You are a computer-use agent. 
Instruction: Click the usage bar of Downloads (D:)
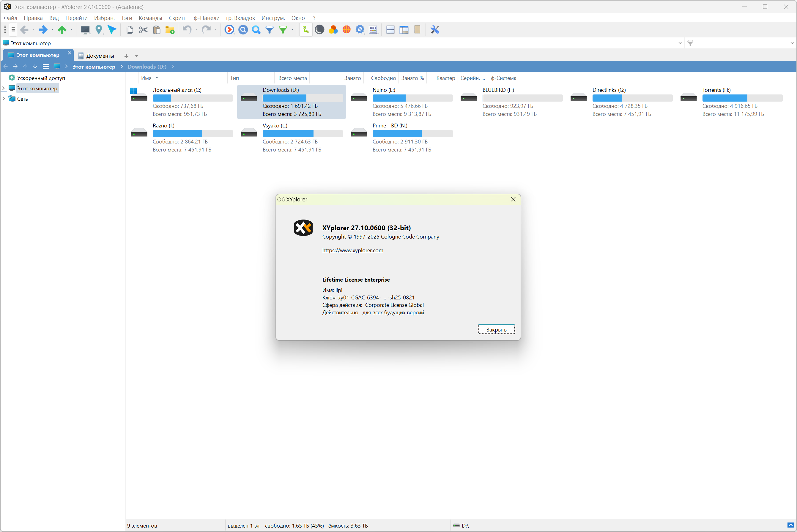coord(303,98)
